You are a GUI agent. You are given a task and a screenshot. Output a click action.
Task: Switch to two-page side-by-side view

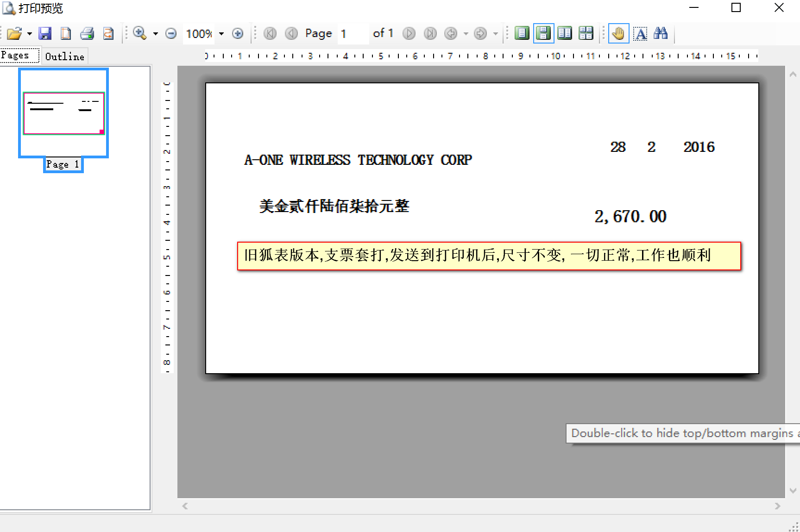coord(565,33)
